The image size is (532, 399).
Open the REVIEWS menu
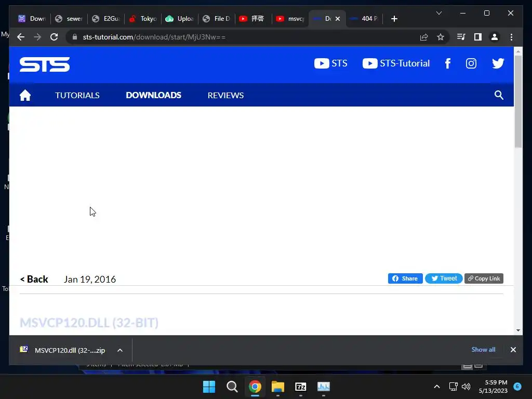(225, 96)
